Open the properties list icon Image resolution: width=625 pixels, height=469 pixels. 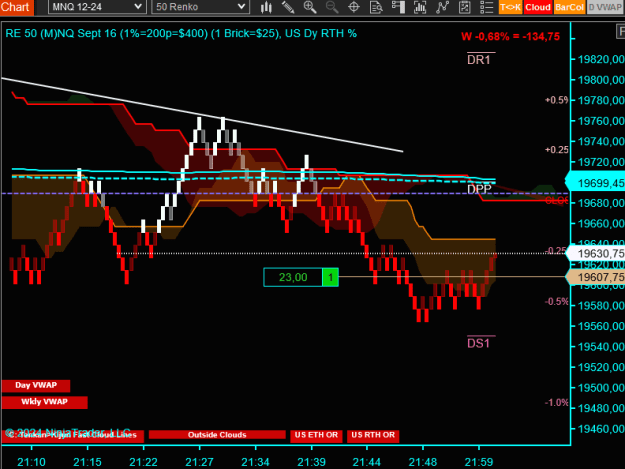[x=487, y=7]
